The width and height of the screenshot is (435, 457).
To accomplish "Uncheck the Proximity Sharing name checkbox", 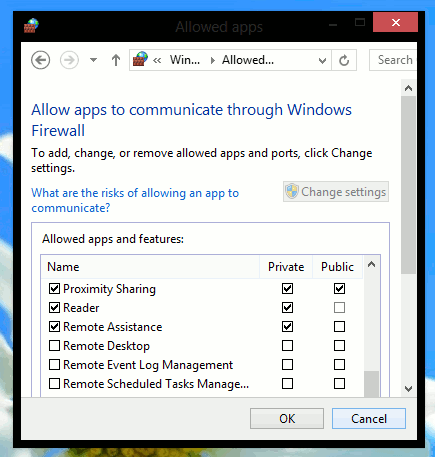I will [x=54, y=289].
